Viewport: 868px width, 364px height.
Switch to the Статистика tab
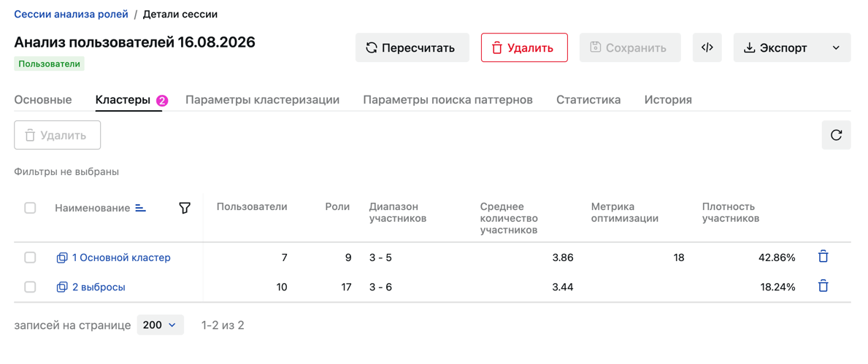588,100
